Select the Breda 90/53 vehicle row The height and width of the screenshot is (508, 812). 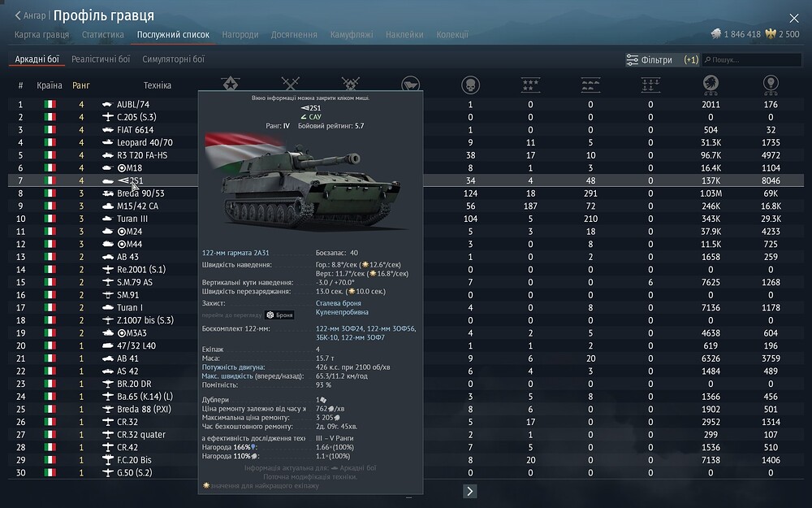point(406,193)
